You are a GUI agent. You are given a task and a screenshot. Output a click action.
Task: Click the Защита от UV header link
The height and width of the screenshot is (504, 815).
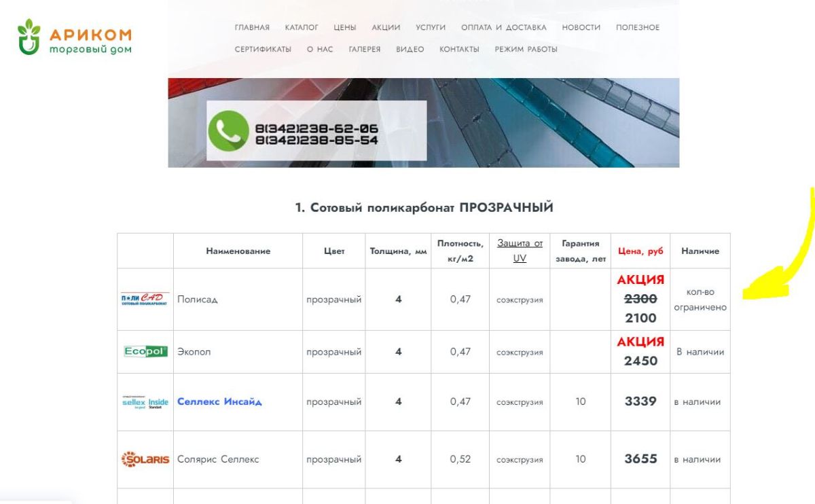tap(520, 251)
